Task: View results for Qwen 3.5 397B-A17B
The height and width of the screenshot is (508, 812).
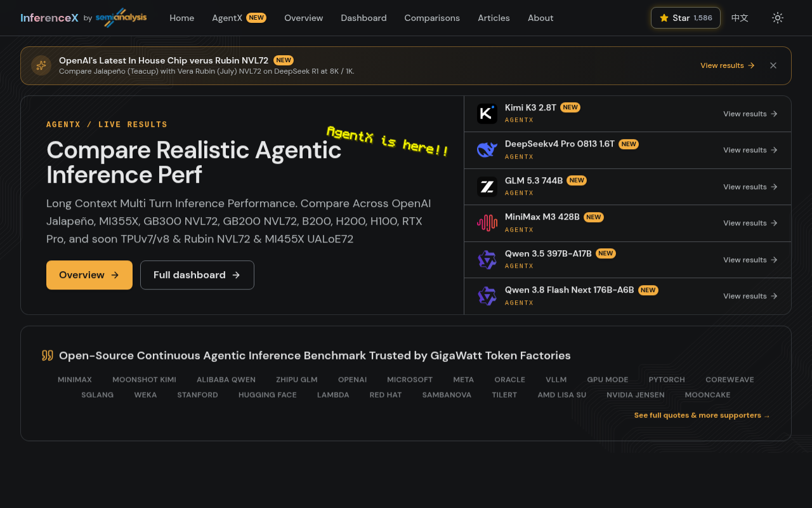Action: (x=750, y=260)
